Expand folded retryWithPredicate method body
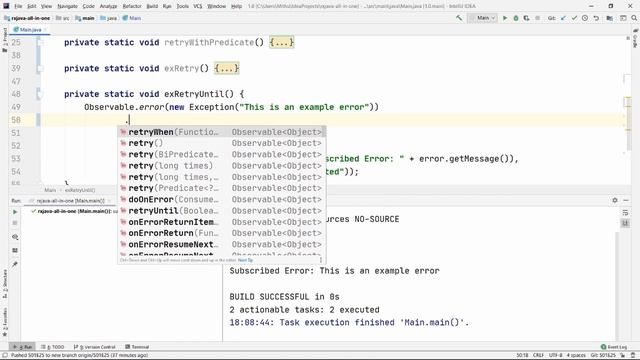This screenshot has height=360, width=640. coord(281,42)
